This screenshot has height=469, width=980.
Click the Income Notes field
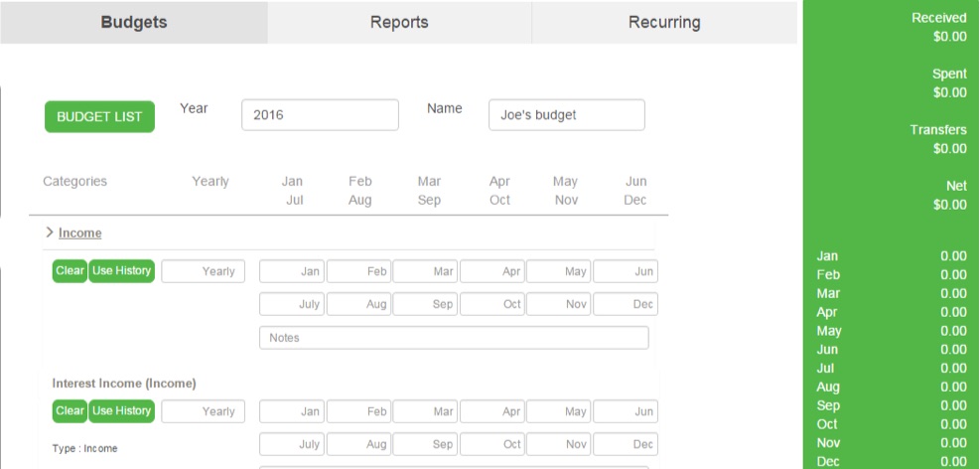point(454,338)
